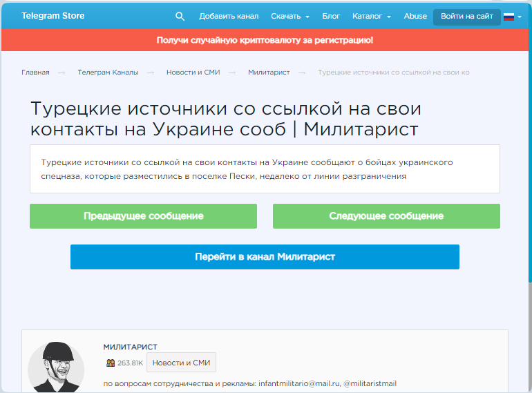Click the Следующее сообщение button
The height and width of the screenshot is (393, 532).
pyautogui.click(x=386, y=216)
